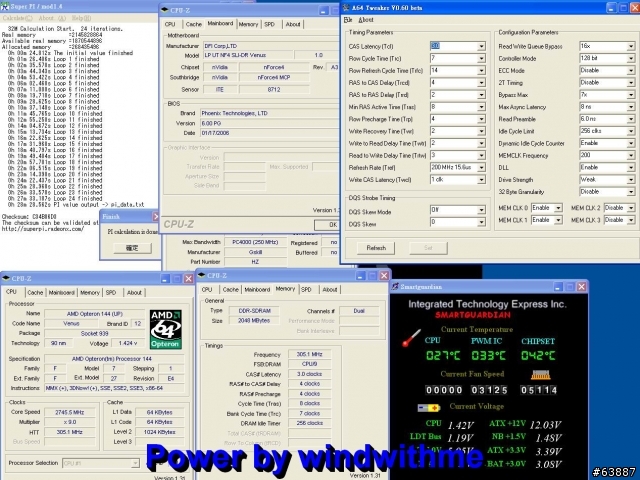Screen dimensions: 640x480
Task: Click the PWM IC fan speed 03125
Action: pos(489,390)
